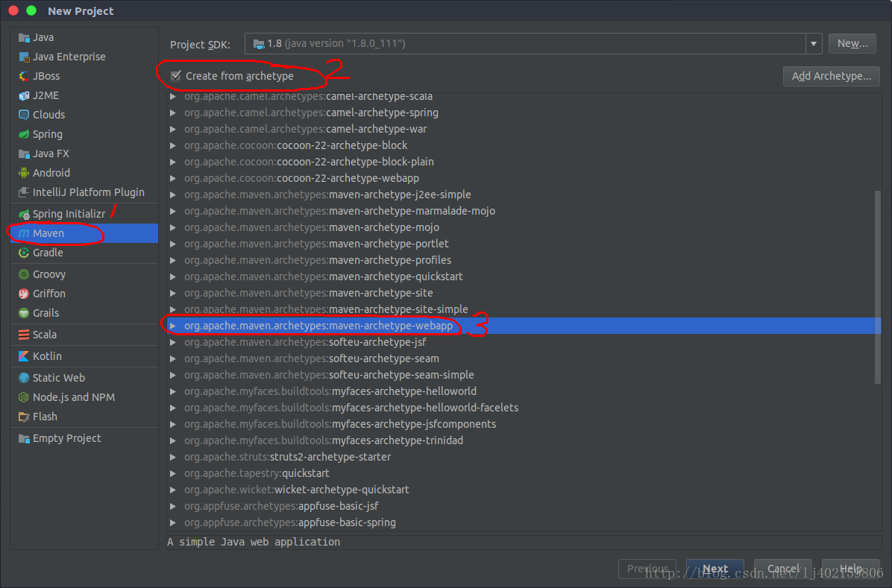Click the JBoss icon in sidebar
892x588 pixels.
pyautogui.click(x=24, y=76)
